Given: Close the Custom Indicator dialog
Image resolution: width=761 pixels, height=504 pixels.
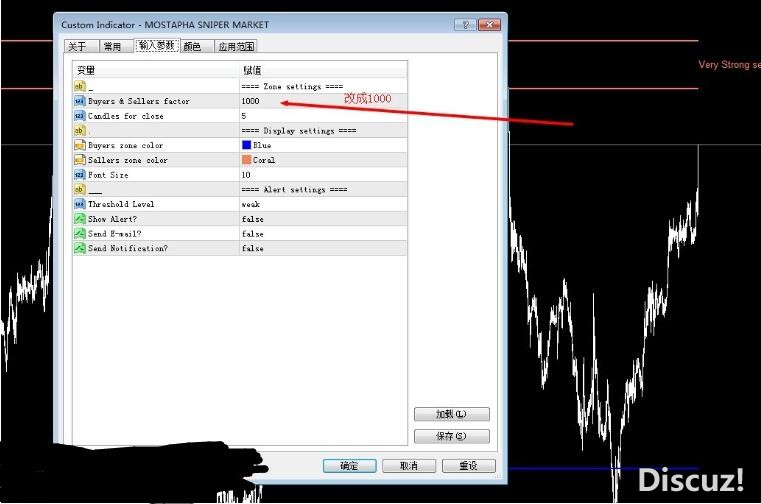Looking at the screenshot, I should coord(489,25).
